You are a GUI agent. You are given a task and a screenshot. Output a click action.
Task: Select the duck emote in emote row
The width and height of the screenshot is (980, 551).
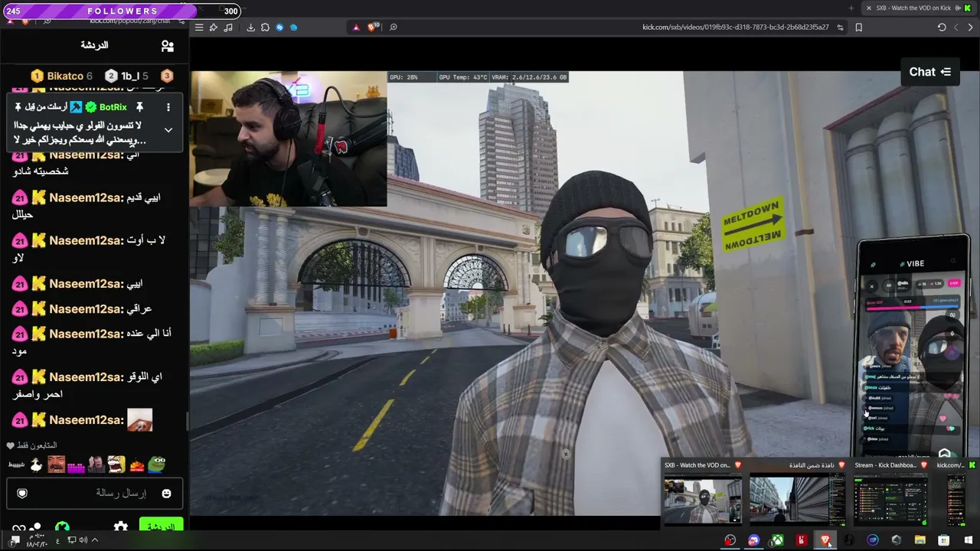(36, 465)
